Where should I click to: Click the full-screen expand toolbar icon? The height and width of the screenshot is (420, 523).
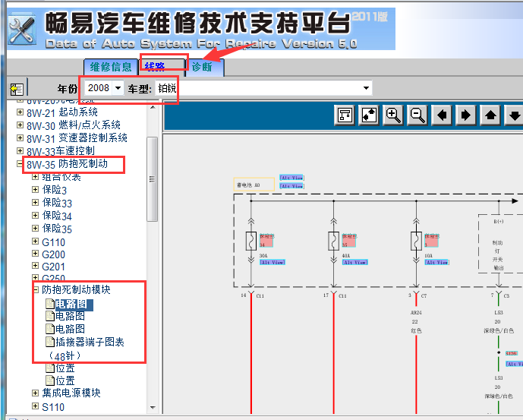coord(369,115)
